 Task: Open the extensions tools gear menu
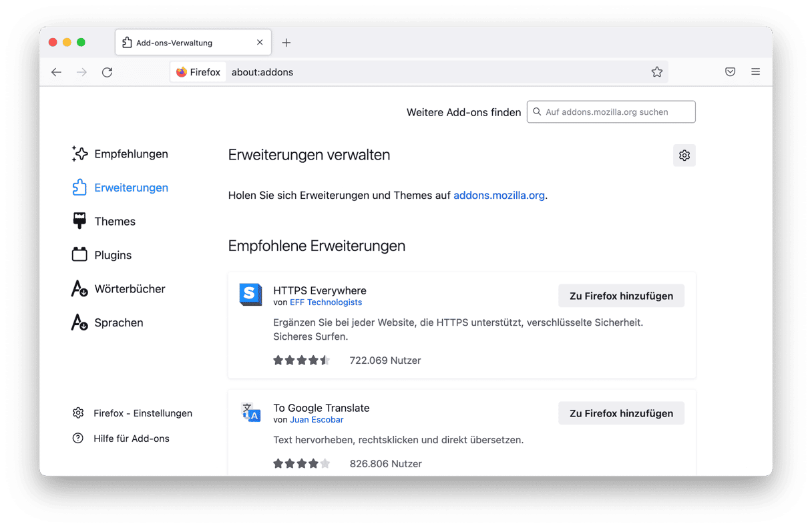684,156
